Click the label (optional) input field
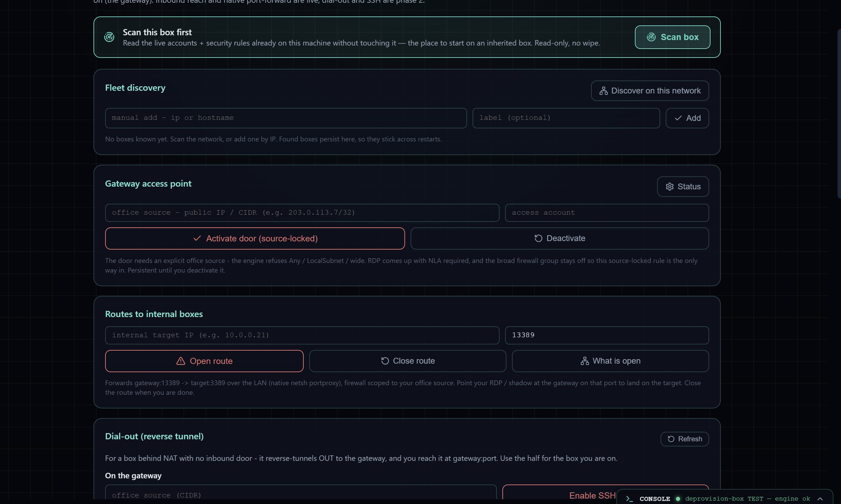Screen dimensions: 841x504 point(566,118)
